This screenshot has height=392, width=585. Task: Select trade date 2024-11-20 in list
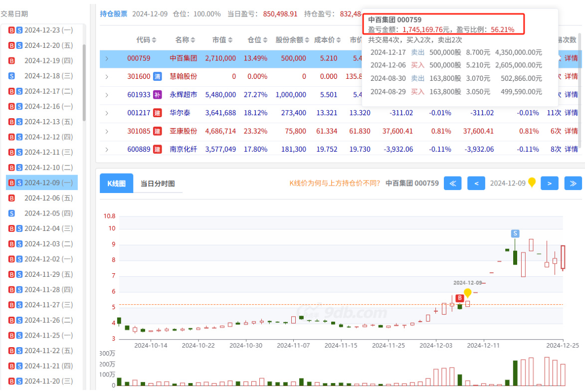tap(42, 382)
